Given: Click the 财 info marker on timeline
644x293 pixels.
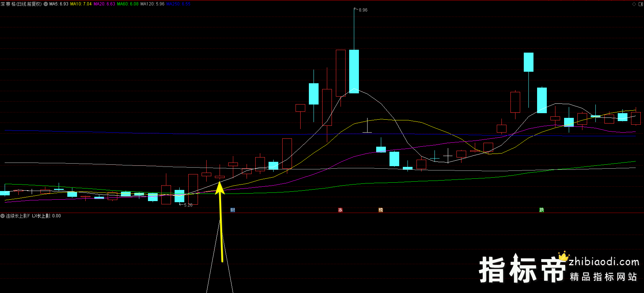Looking at the screenshot, I should pos(233,210).
